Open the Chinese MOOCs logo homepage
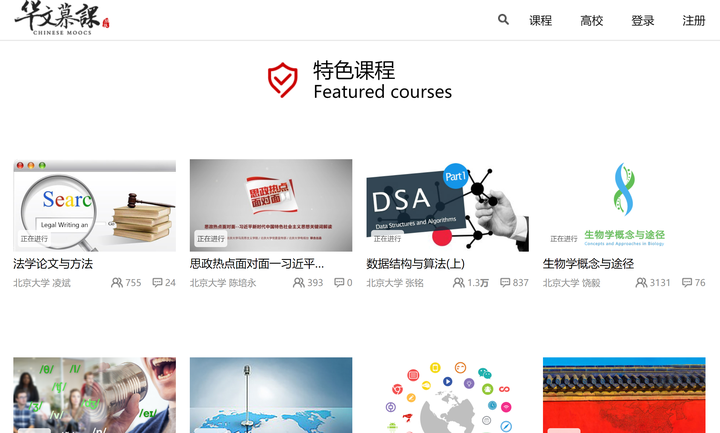Screen dimensions: 720x433 62,18
